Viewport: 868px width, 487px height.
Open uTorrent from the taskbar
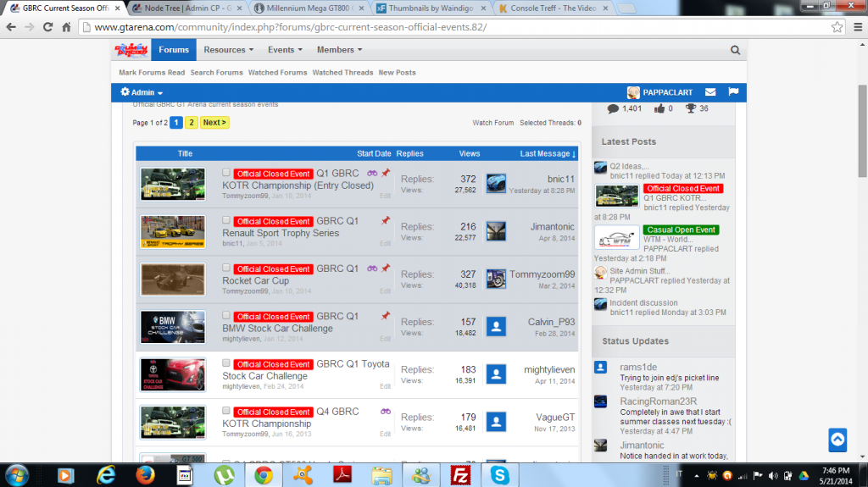pyautogui.click(x=224, y=475)
